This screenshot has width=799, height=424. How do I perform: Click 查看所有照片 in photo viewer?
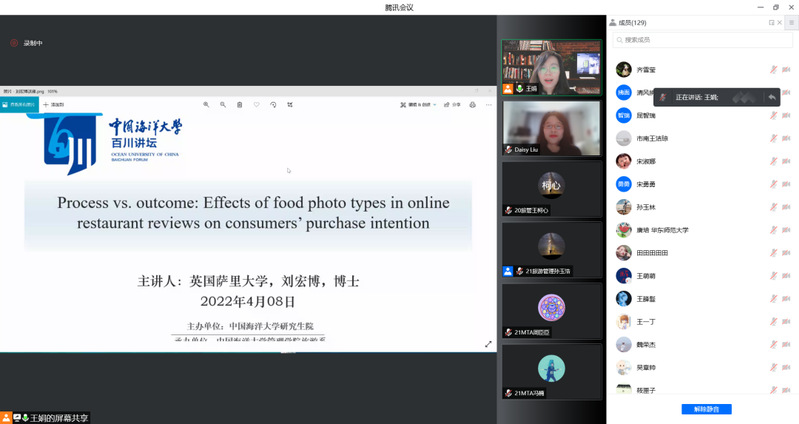(20, 104)
